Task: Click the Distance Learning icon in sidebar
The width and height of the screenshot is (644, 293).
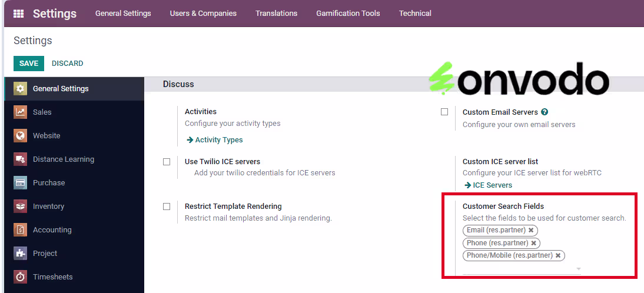Action: [x=20, y=159]
